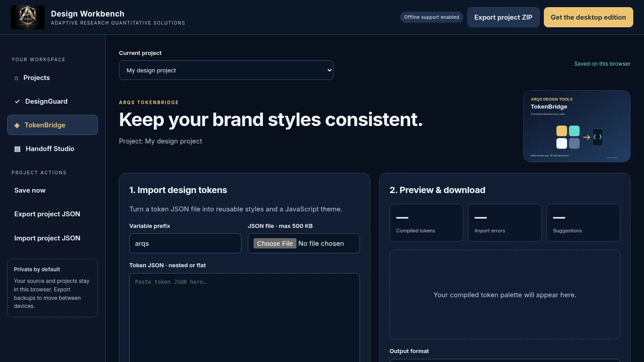Click the Offline support enabled badge
The width and height of the screenshot is (644, 362).
(432, 17)
